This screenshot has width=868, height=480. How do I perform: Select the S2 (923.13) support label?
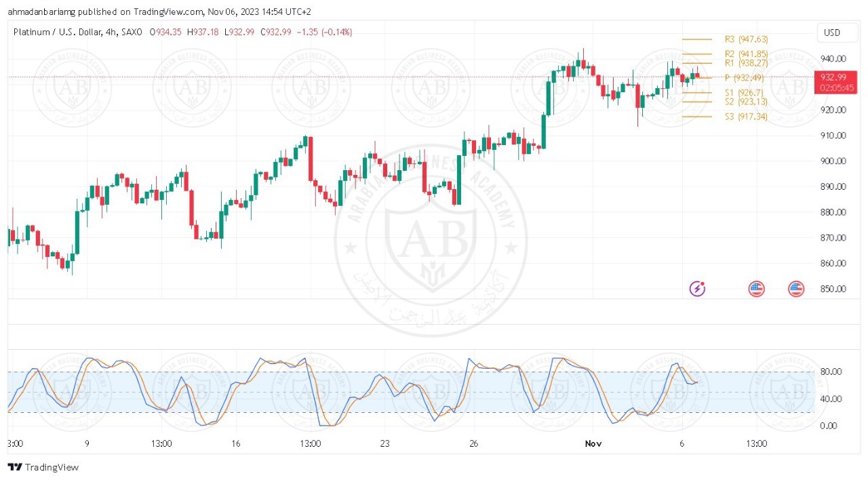tap(746, 102)
